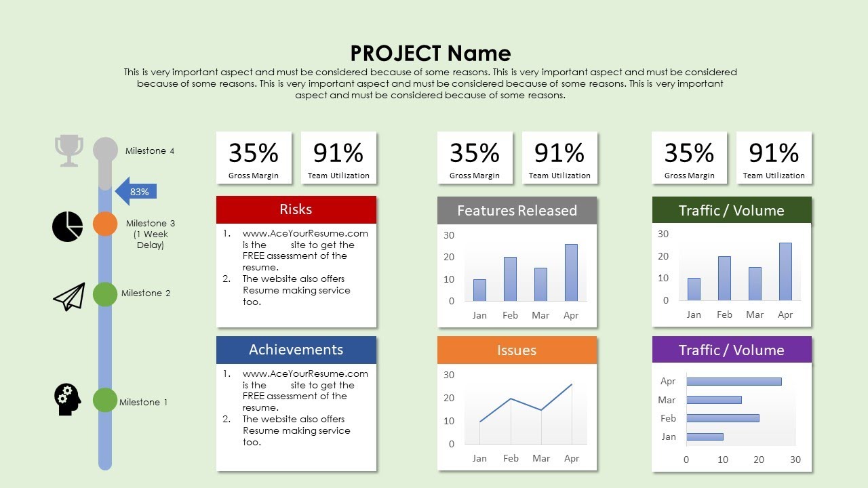Select the green Milestone 1 circle

pyautogui.click(x=105, y=400)
